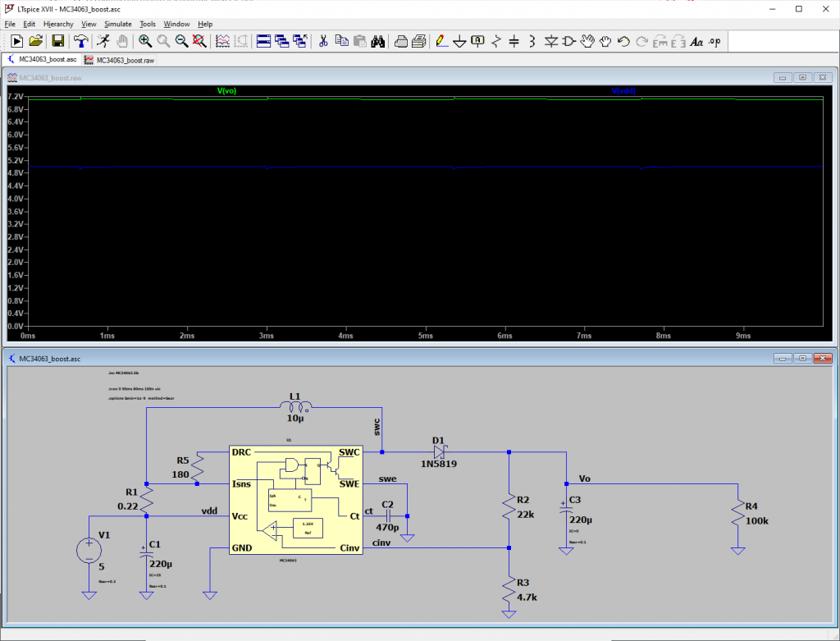Select the Draw Wire pencil tool
The height and width of the screenshot is (641, 840).
pos(441,41)
